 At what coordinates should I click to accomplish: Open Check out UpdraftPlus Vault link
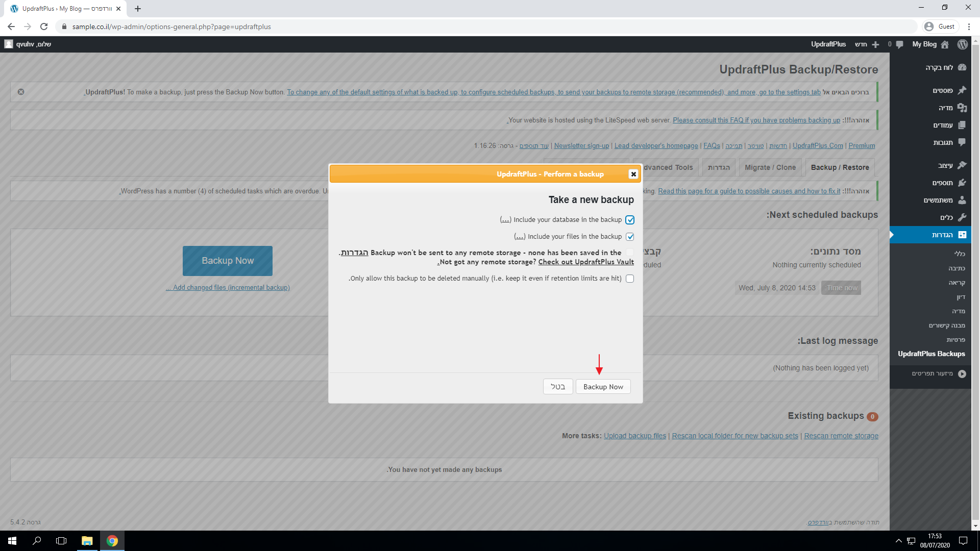pyautogui.click(x=586, y=262)
